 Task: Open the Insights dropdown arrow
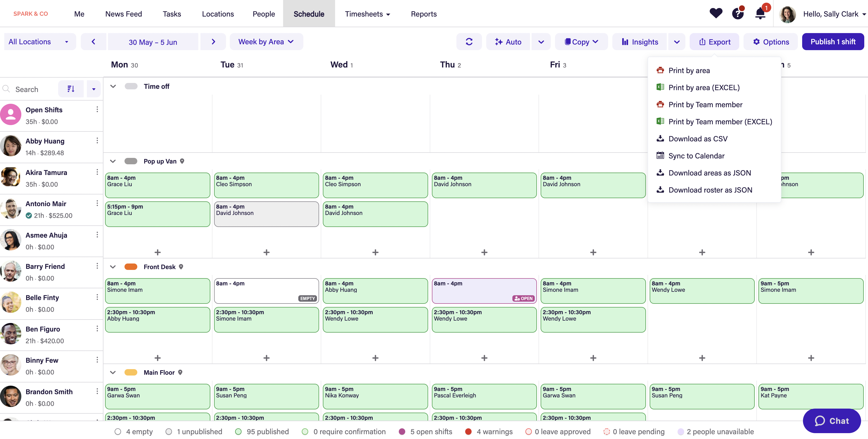(x=677, y=41)
